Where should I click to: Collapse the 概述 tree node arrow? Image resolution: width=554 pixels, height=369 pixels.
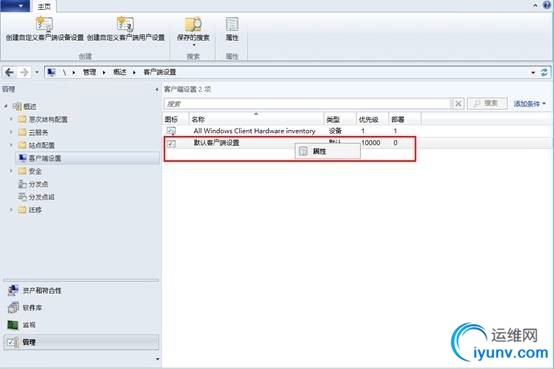click(6, 106)
